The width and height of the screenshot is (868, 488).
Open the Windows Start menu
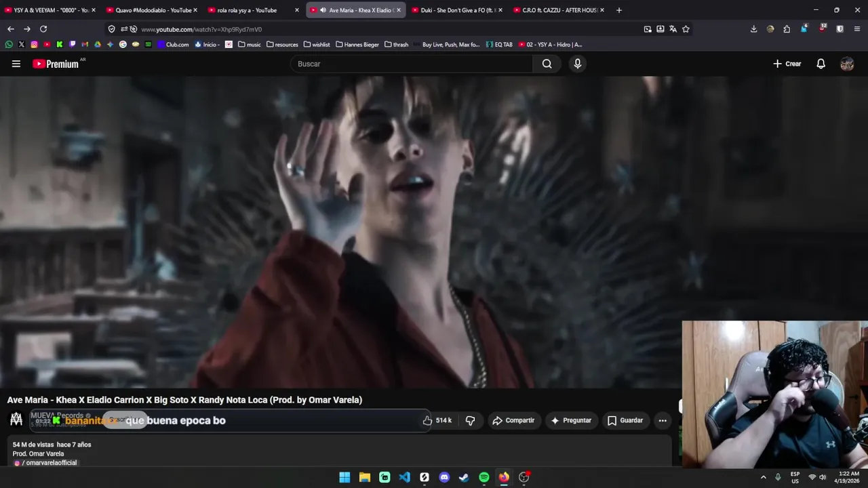pos(344,477)
